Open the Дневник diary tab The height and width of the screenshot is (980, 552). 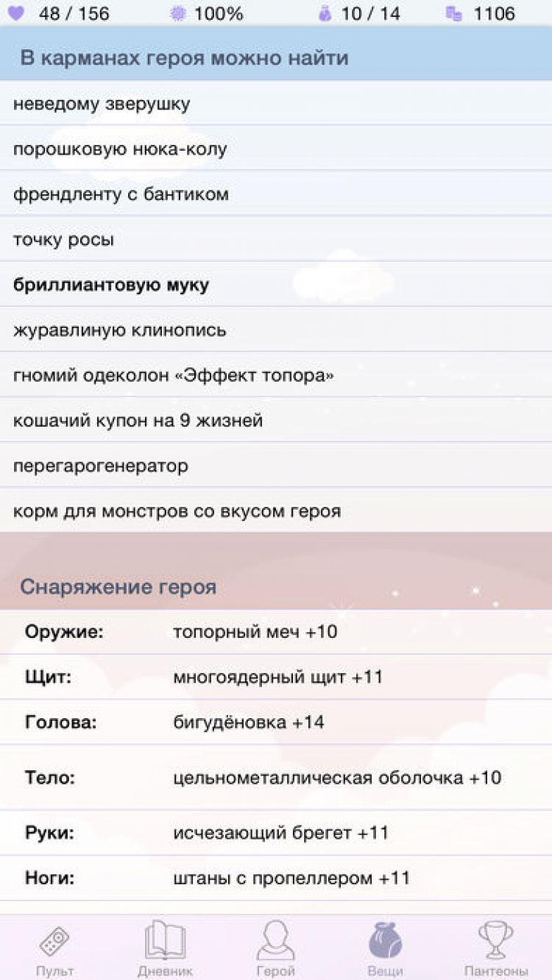tap(165, 949)
